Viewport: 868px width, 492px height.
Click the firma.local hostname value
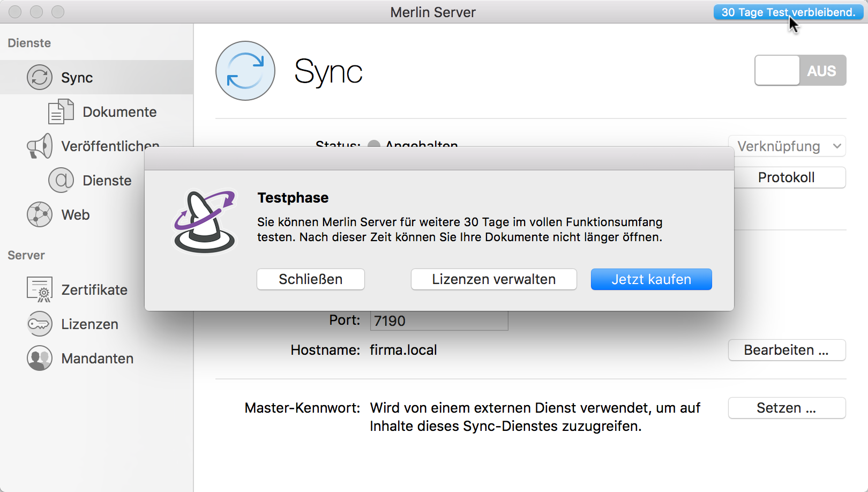pos(403,350)
